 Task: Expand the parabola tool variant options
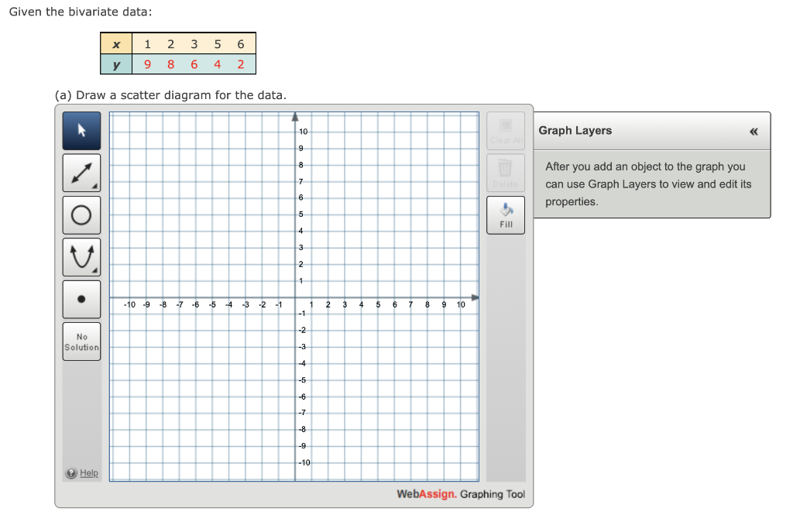96,270
